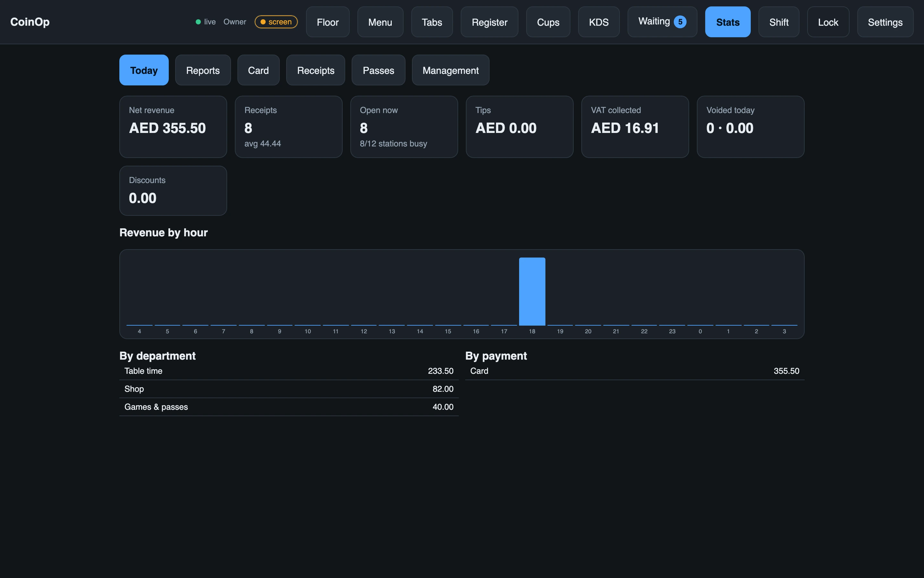924x578 pixels.
Task: Click the 82.00 Shop value
Action: (443, 389)
